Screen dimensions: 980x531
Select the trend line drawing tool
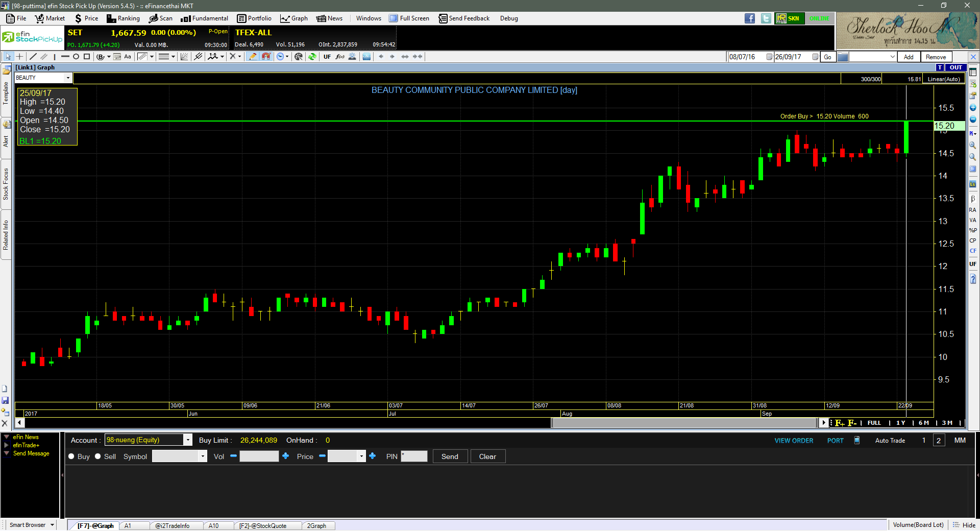coord(33,57)
